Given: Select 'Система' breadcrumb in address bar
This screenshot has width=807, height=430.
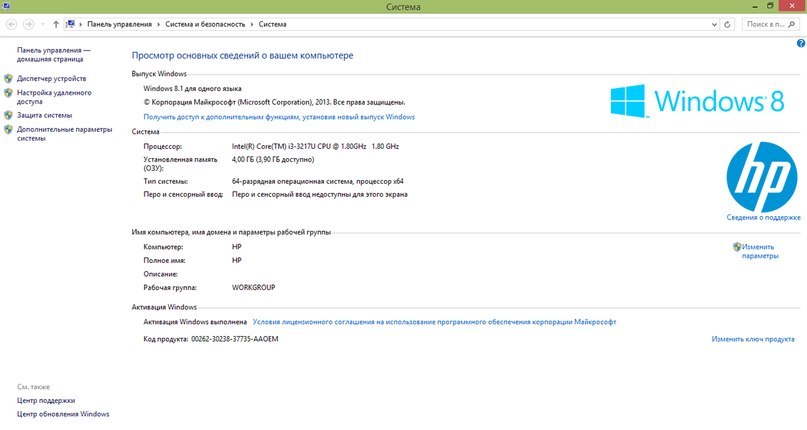Looking at the screenshot, I should [x=272, y=24].
